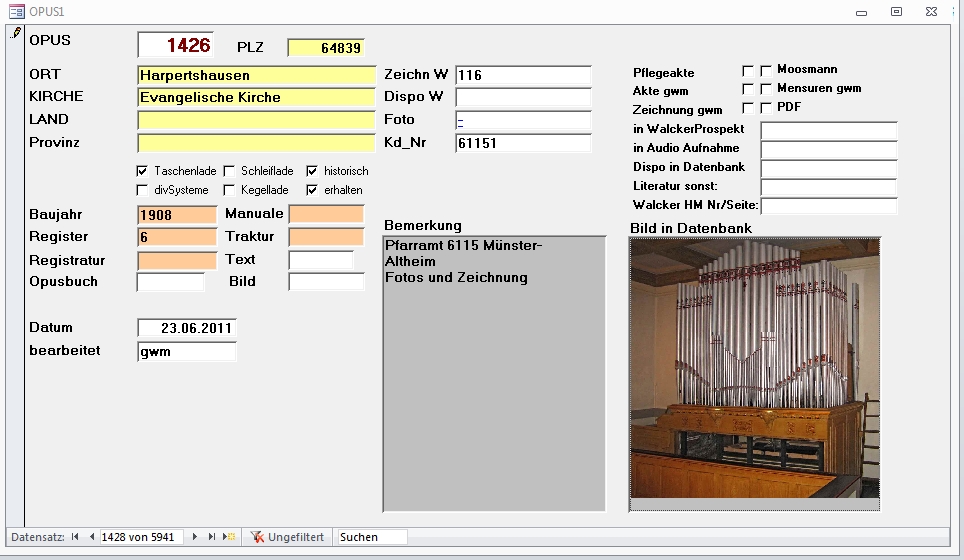Click the ORT field containing Harpertshausen

(256, 75)
